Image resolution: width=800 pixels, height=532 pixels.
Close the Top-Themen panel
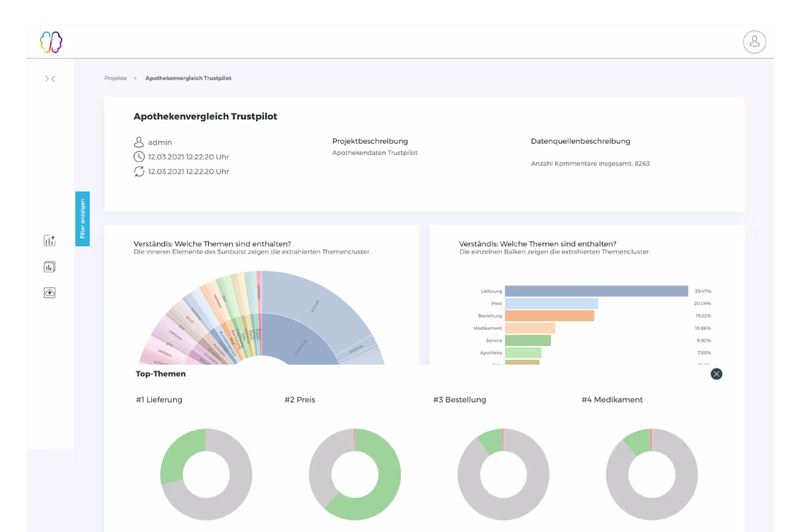tap(716, 374)
